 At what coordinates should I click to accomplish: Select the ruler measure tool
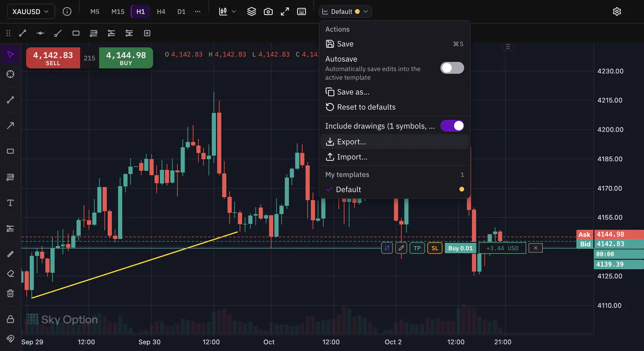(x=10, y=254)
